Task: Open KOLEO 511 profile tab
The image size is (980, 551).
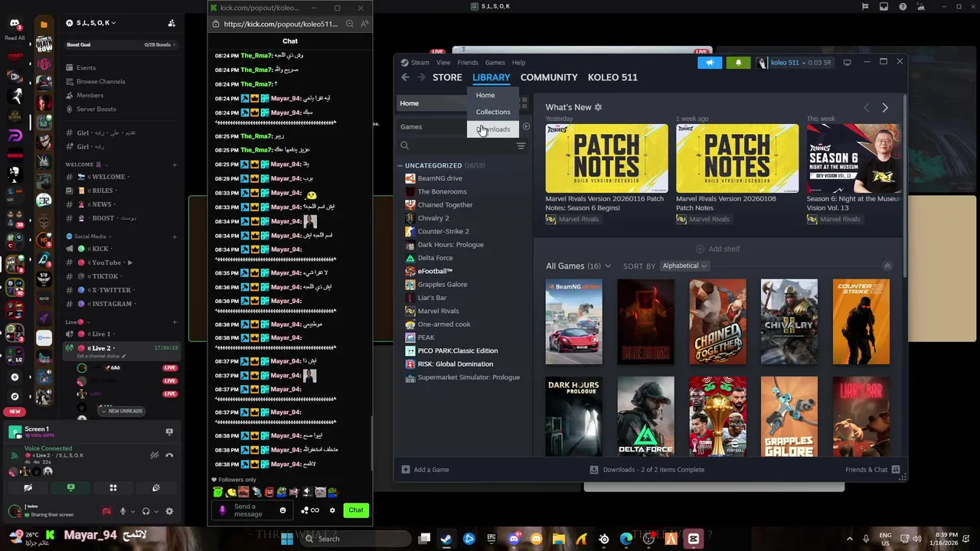Action: pos(612,77)
